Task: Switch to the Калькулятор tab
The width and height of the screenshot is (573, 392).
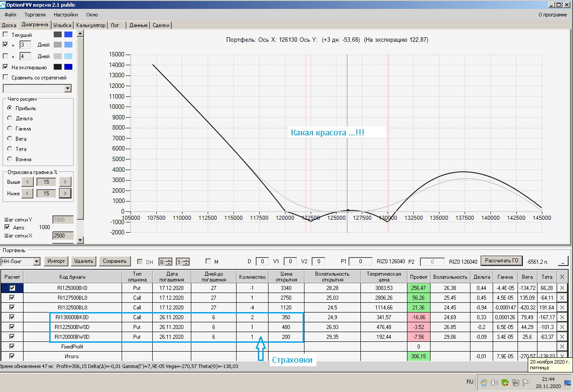Action: click(x=91, y=25)
